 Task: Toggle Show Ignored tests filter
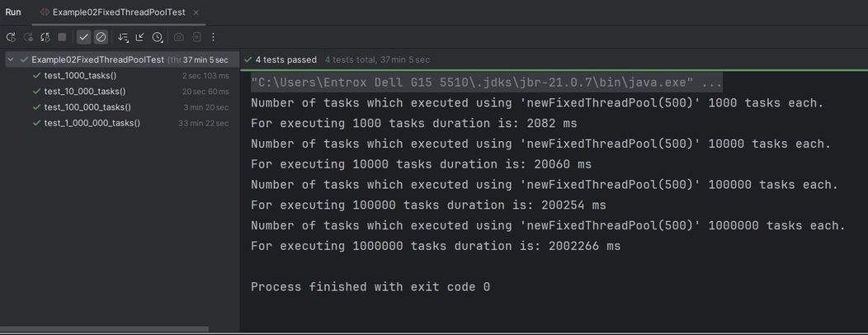click(x=101, y=37)
